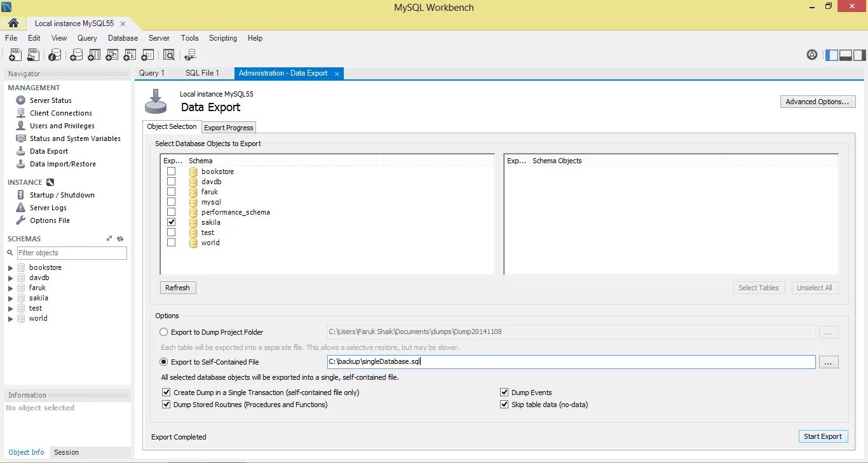This screenshot has width=868, height=463.
Task: Uncheck the sakila export checkbox
Action: point(171,222)
